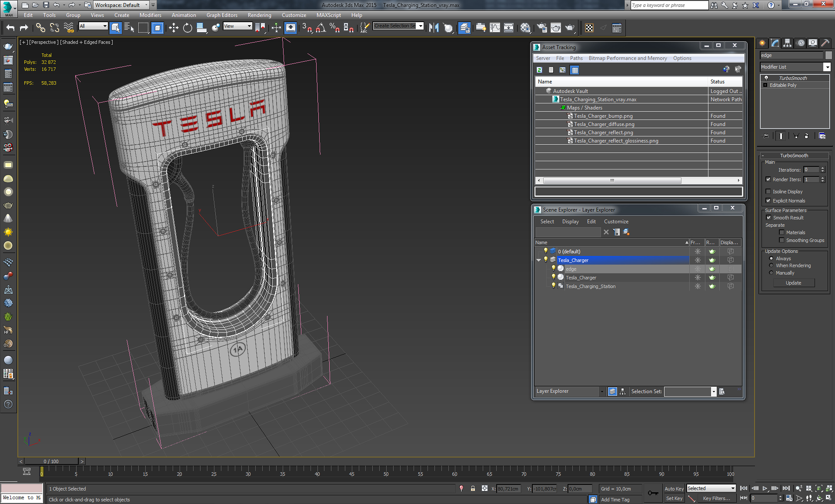Image resolution: width=835 pixels, height=504 pixels.
Task: Click the Hierarchy command panel tab
Action: (x=787, y=43)
